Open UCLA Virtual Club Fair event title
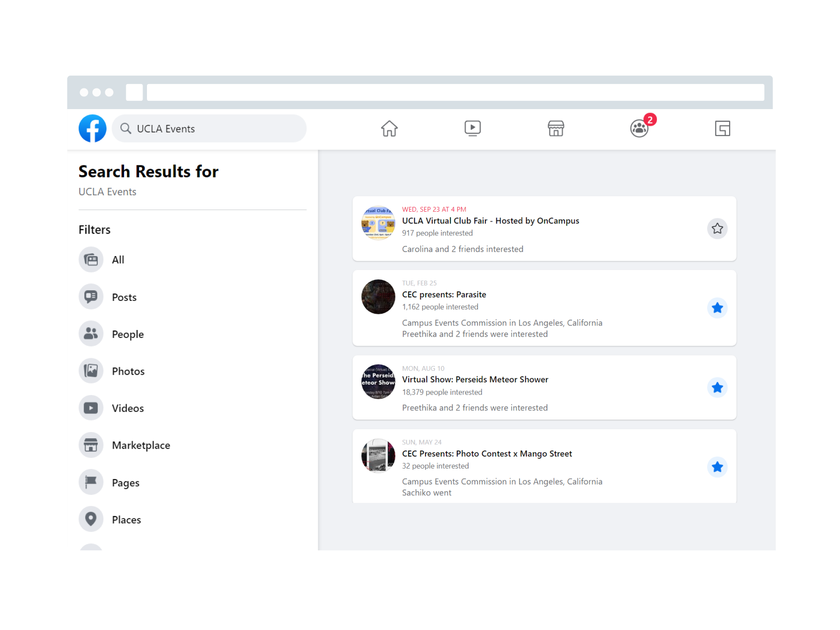The image size is (840, 630). pos(490,220)
